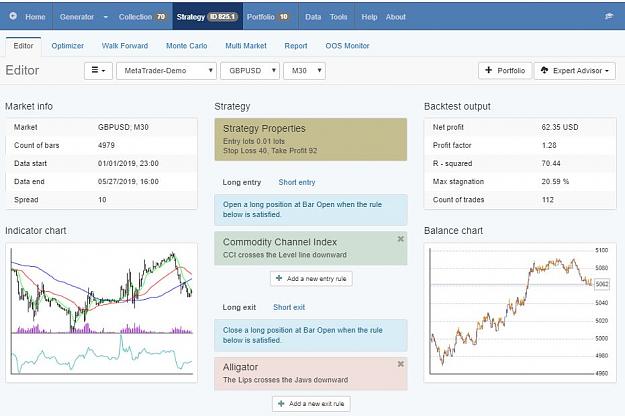Switch to the OOS Monitor tab
625x416 pixels.
(x=347, y=46)
